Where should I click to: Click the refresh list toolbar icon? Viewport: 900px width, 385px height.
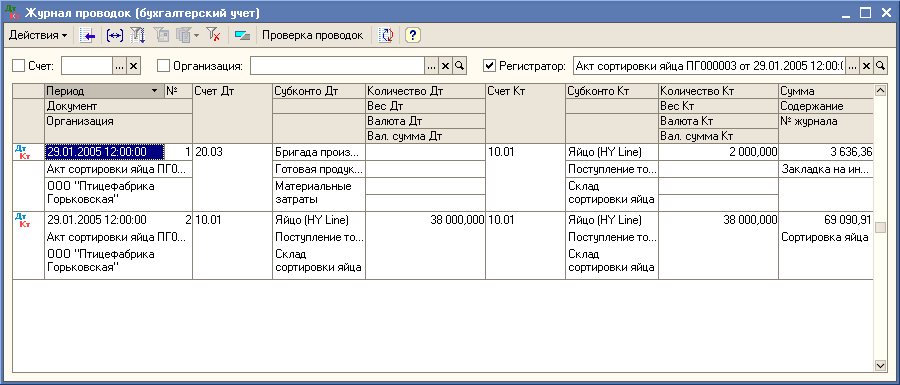pyautogui.click(x=387, y=36)
